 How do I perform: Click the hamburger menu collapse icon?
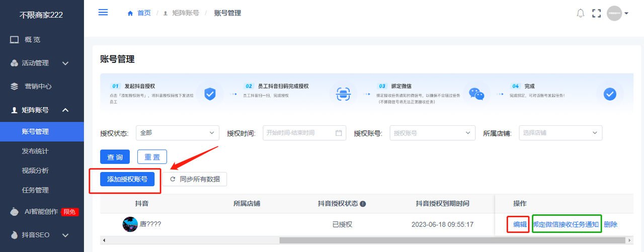[103, 13]
